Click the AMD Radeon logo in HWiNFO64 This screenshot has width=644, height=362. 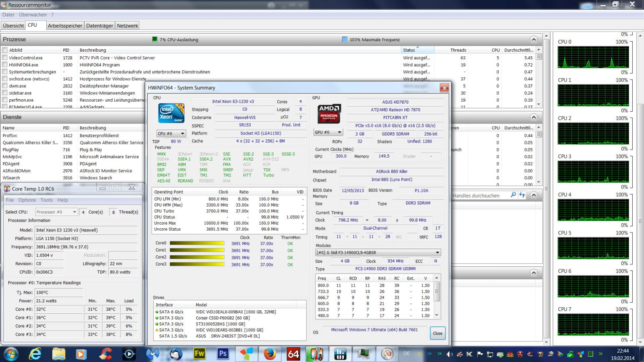click(329, 113)
